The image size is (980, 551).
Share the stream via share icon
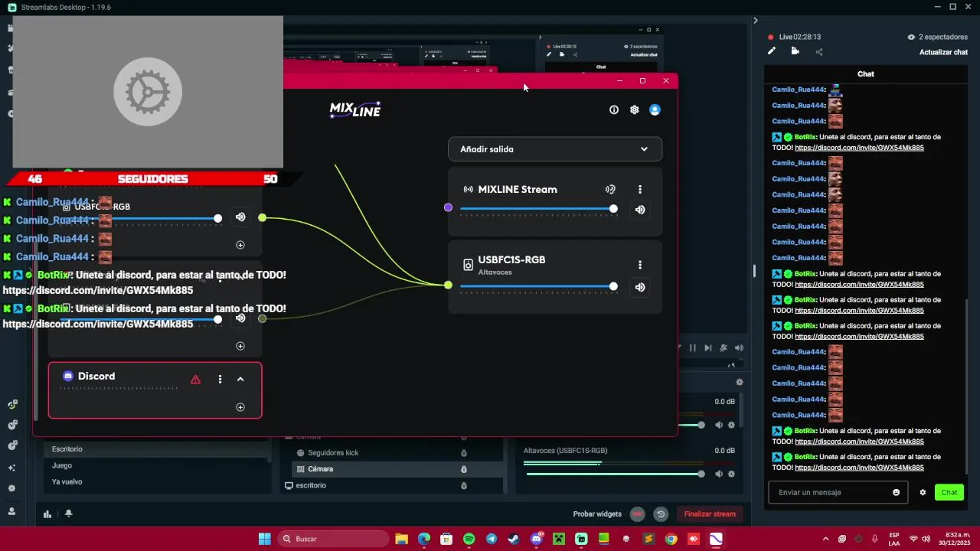point(819,52)
